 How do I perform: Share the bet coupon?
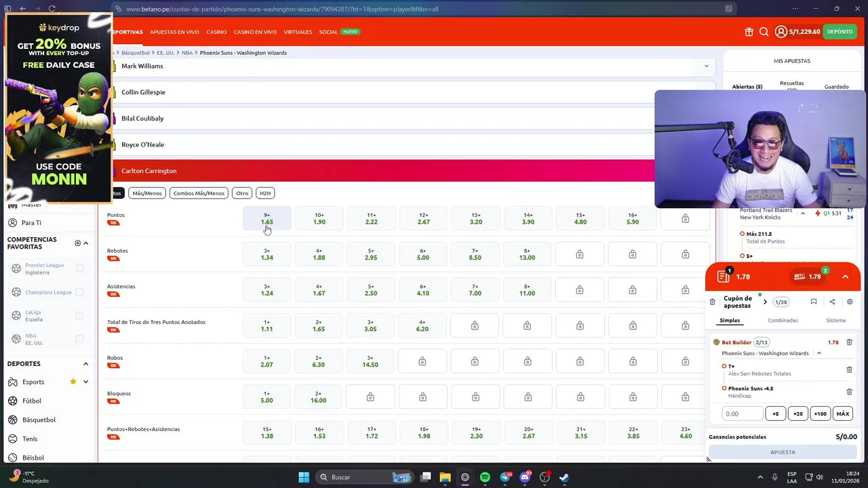tap(832, 302)
